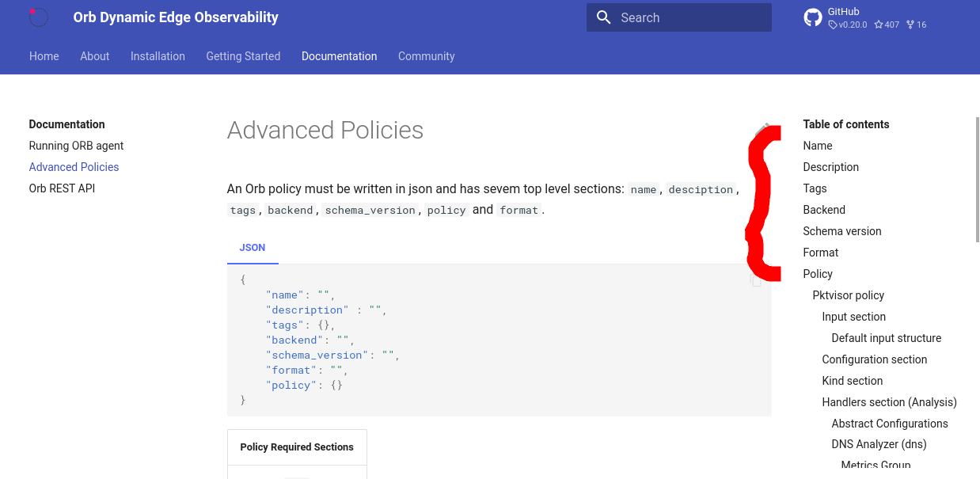The image size is (980, 479).
Task: Jump to Schema version section
Action: [x=842, y=231]
